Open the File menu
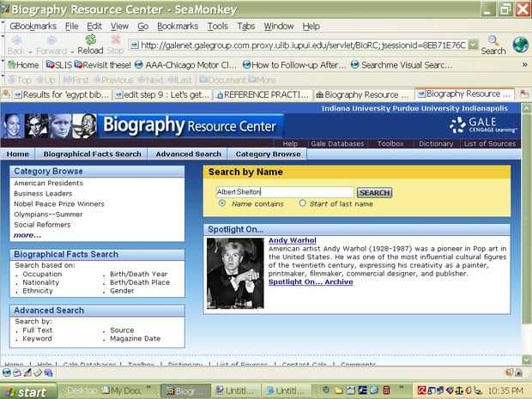The width and height of the screenshot is (532, 399). [x=71, y=26]
